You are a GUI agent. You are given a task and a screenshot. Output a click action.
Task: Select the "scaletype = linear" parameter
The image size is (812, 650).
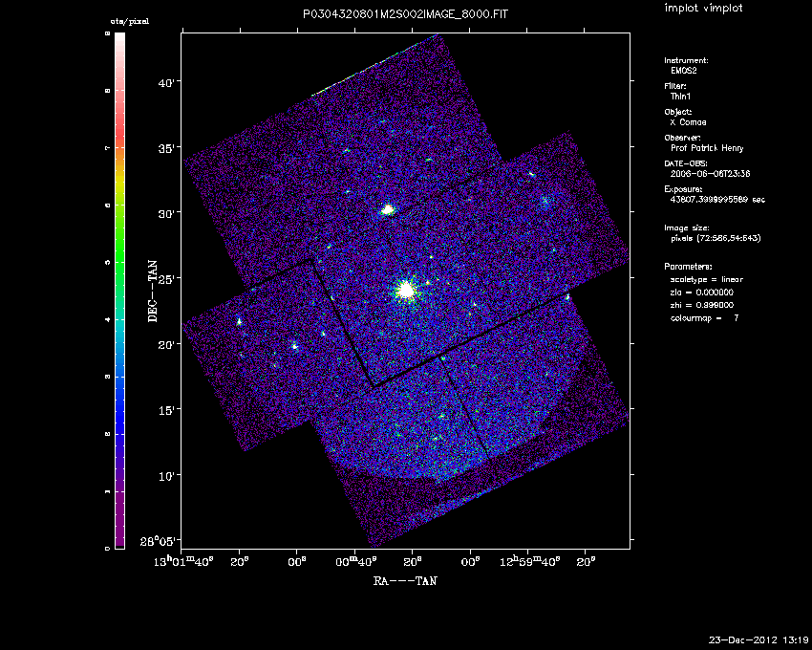tap(707, 279)
